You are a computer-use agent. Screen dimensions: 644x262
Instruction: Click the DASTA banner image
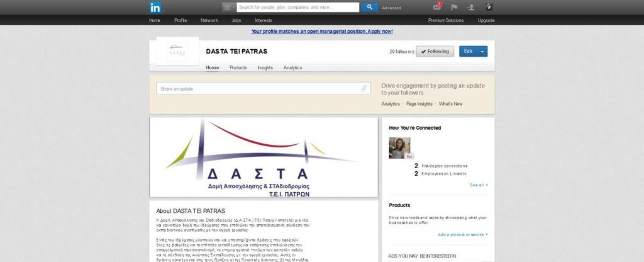264,157
